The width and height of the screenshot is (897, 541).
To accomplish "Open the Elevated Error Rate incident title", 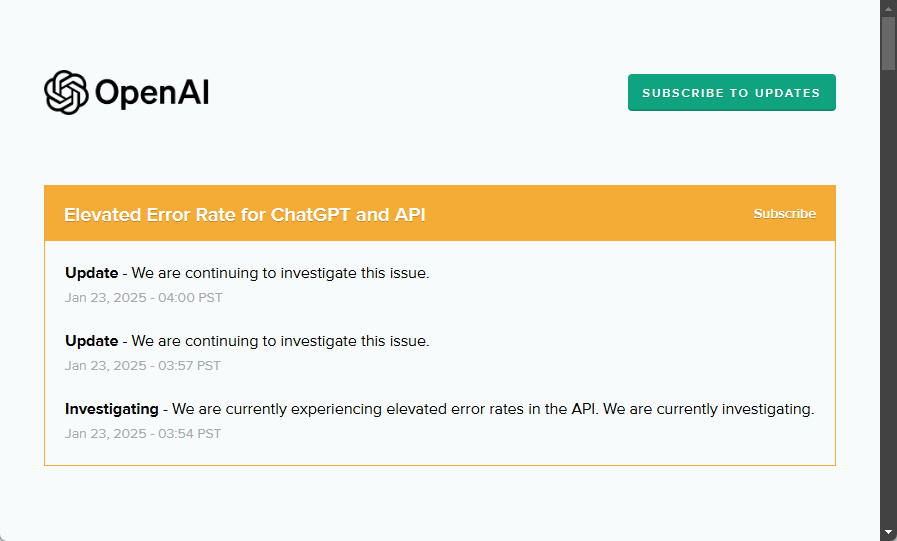I will (245, 215).
